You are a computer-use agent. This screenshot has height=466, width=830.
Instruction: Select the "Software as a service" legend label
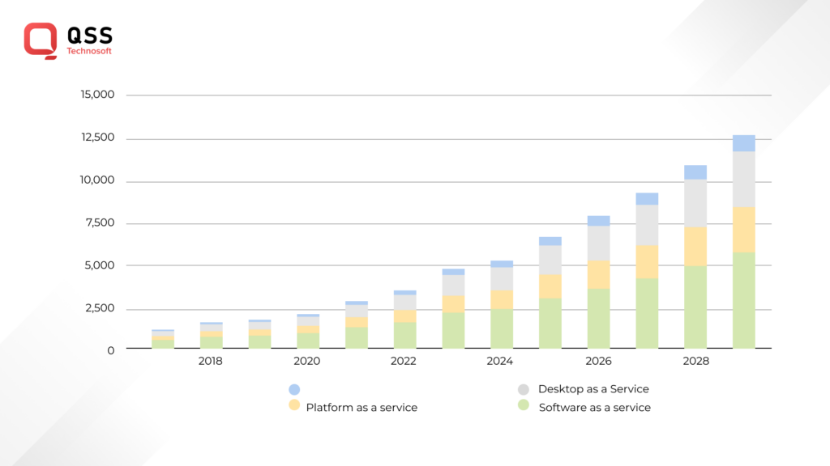[594, 407]
